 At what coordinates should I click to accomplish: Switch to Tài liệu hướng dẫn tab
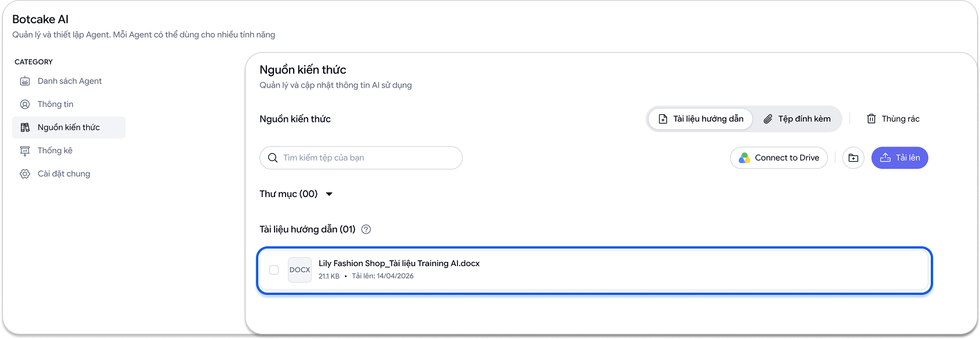[700, 119]
